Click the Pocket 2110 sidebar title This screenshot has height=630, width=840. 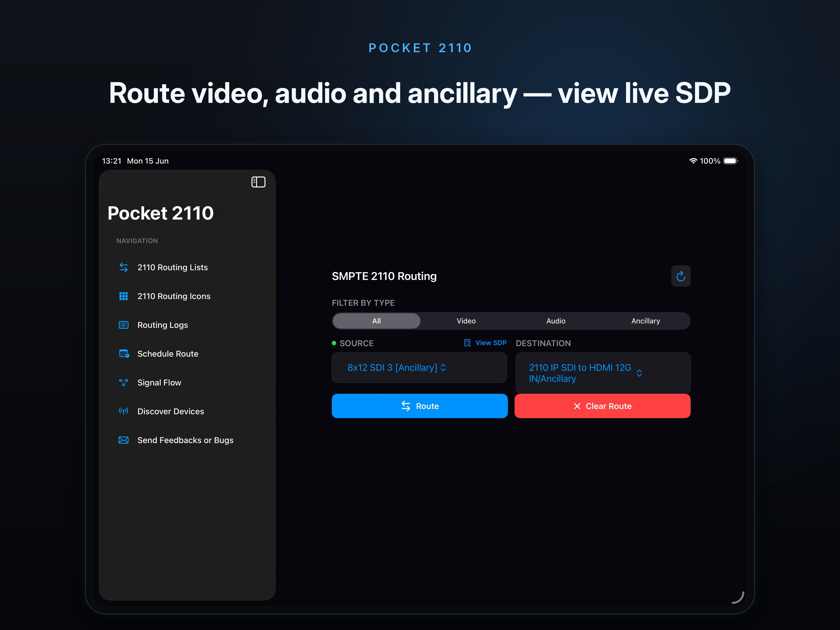[161, 213]
